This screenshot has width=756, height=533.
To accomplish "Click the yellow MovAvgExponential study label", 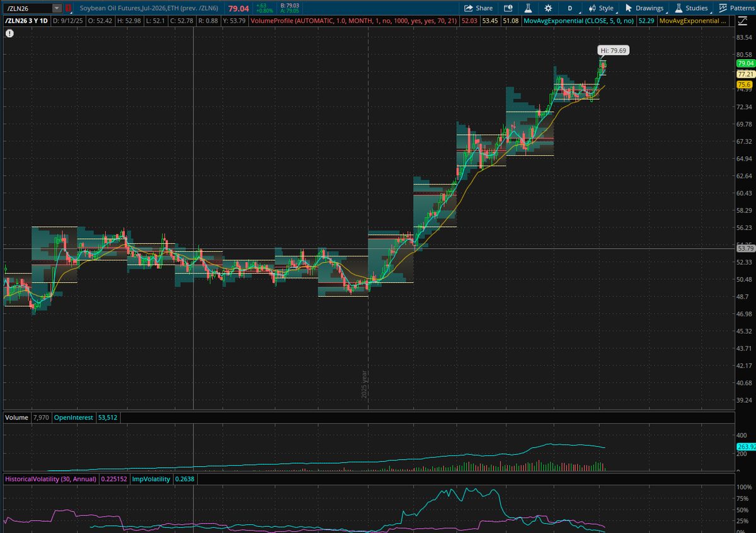I will tap(692, 21).
